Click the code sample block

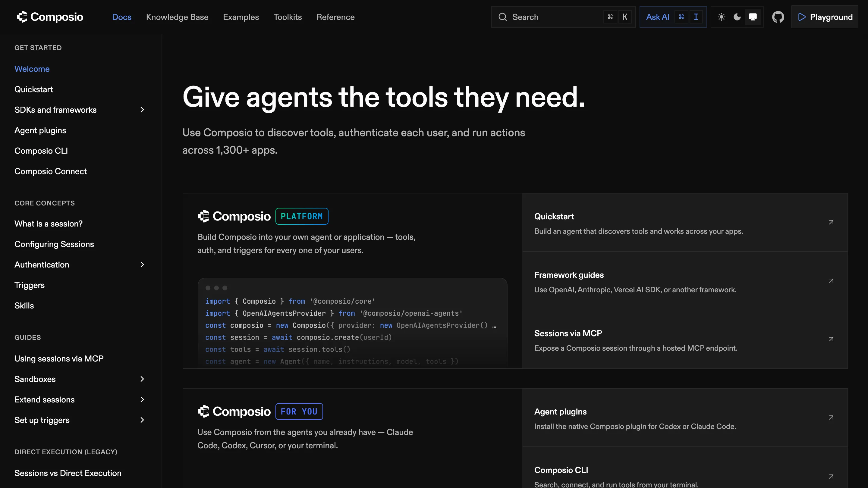(352, 322)
